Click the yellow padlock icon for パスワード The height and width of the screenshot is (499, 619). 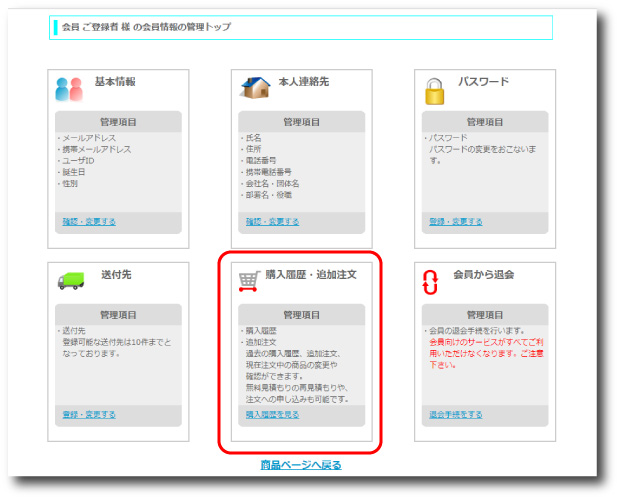(433, 90)
